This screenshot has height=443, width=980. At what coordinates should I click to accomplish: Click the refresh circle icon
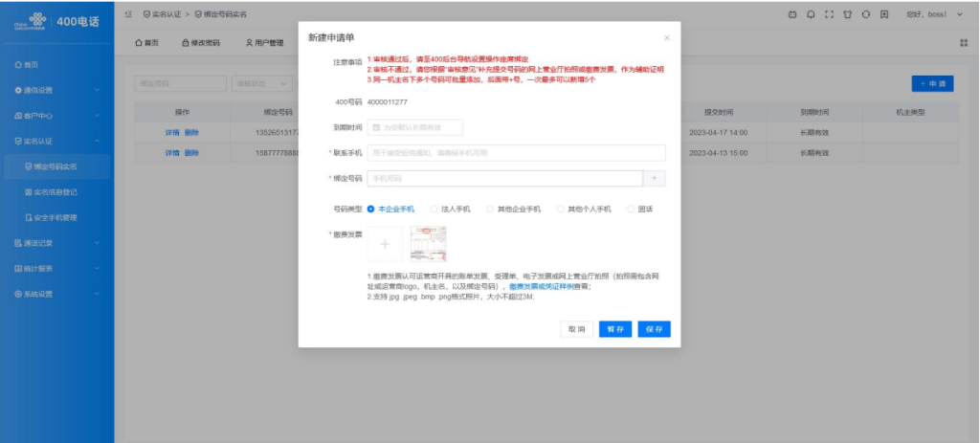pos(866,13)
